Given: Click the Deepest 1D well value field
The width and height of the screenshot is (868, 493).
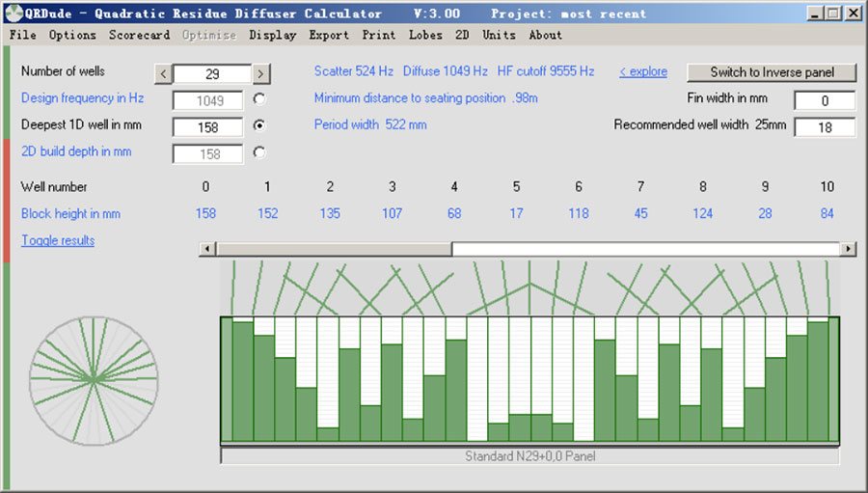Looking at the screenshot, I should 207,126.
